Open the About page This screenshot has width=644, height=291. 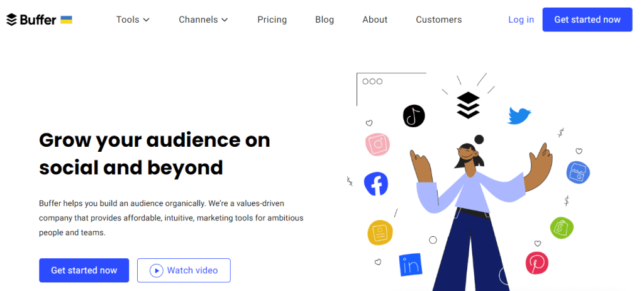(x=375, y=20)
